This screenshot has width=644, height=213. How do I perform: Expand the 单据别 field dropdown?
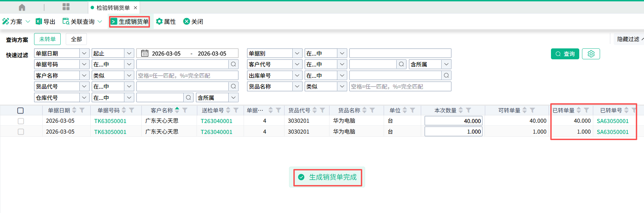click(297, 54)
